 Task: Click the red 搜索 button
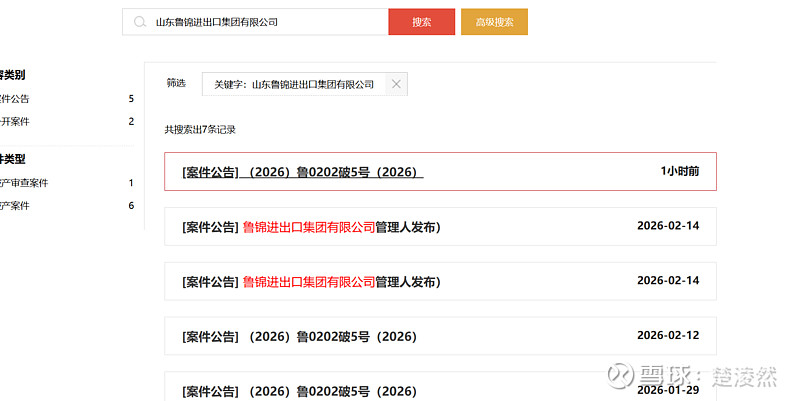[421, 22]
